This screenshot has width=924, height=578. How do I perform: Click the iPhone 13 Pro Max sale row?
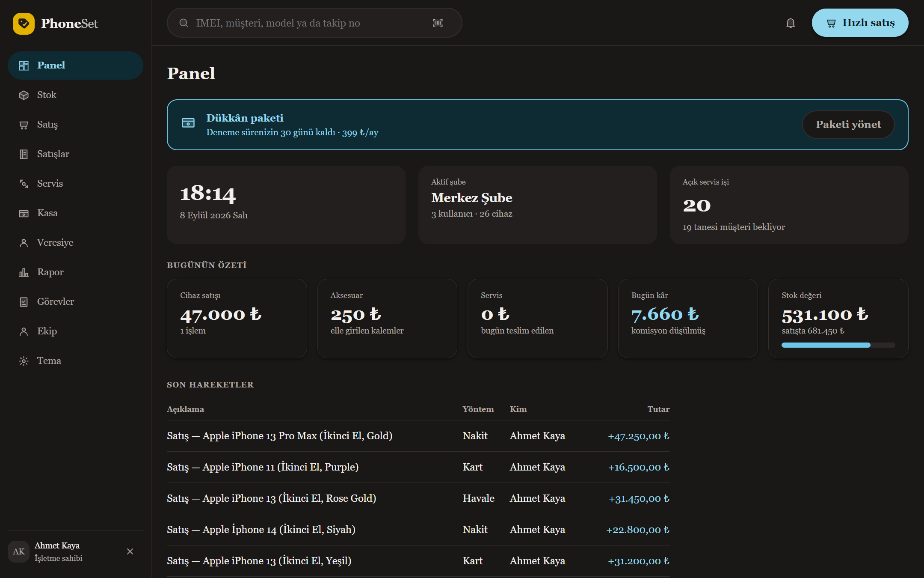(418, 436)
